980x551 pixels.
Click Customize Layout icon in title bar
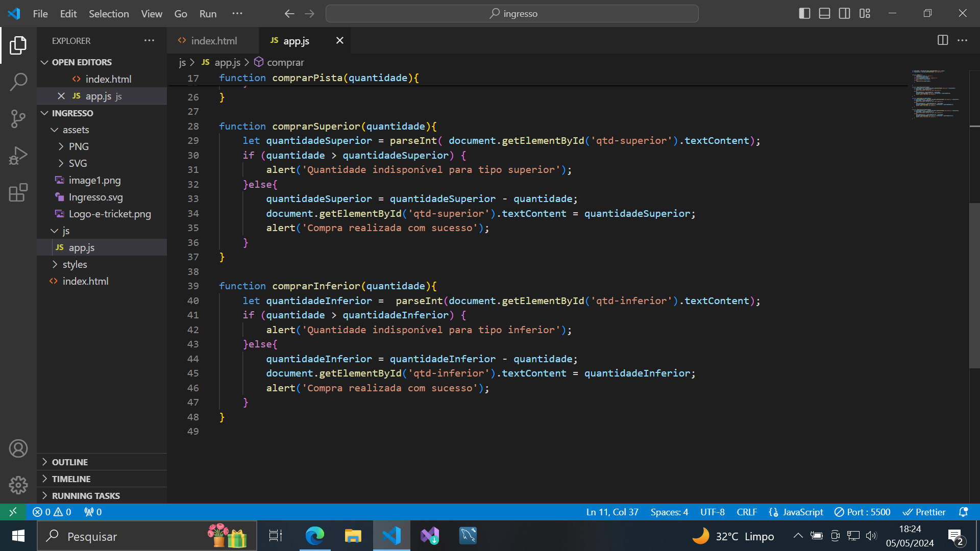pyautogui.click(x=865, y=14)
